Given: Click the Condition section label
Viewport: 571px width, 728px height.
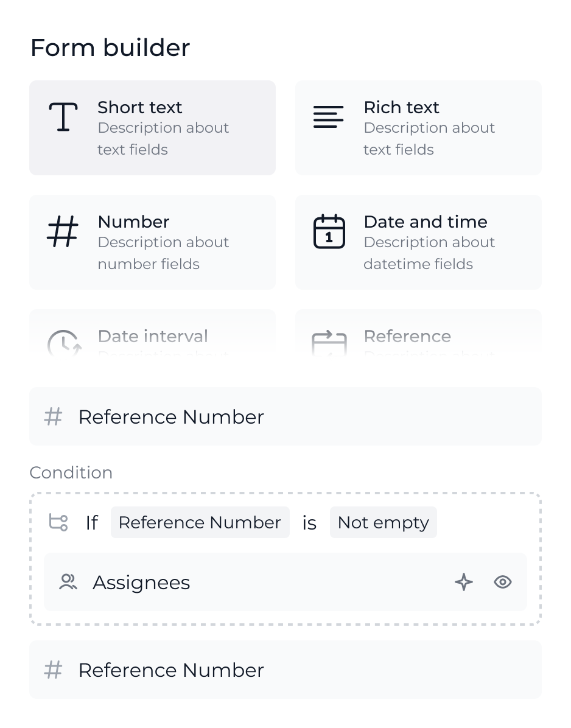Looking at the screenshot, I should point(71,473).
